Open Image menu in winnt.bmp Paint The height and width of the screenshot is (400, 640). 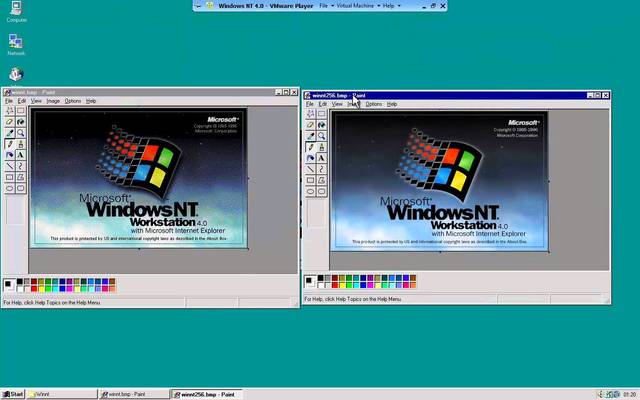pos(53,101)
